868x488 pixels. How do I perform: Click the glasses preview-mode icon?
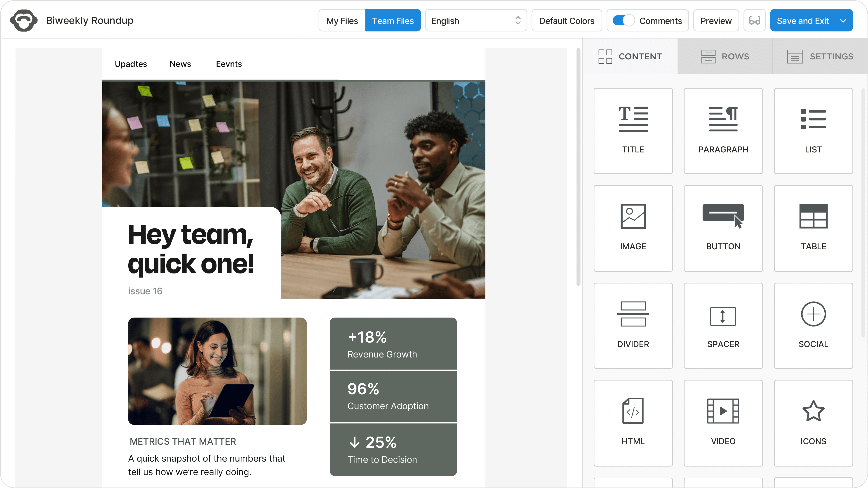[x=755, y=21]
